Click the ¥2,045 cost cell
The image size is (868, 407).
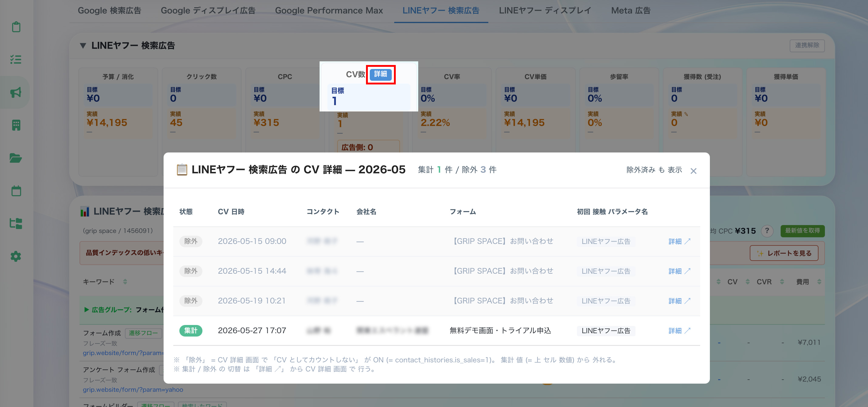pyautogui.click(x=809, y=379)
